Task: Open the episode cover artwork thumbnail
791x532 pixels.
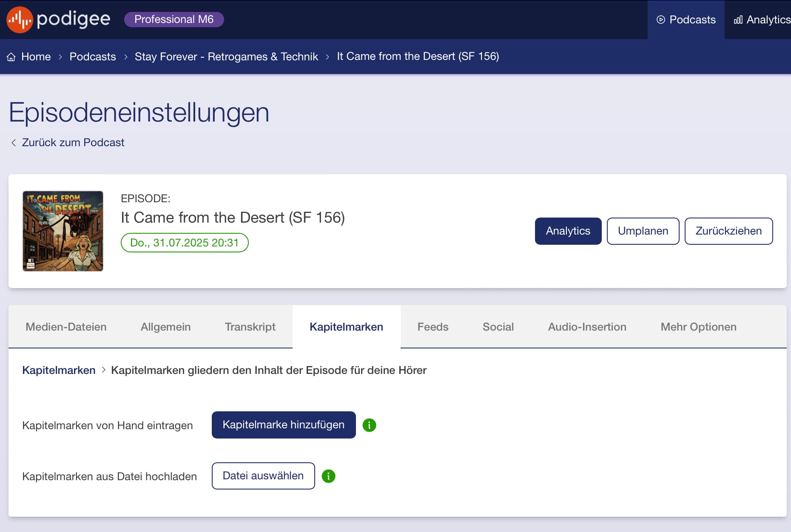Action: click(x=63, y=231)
